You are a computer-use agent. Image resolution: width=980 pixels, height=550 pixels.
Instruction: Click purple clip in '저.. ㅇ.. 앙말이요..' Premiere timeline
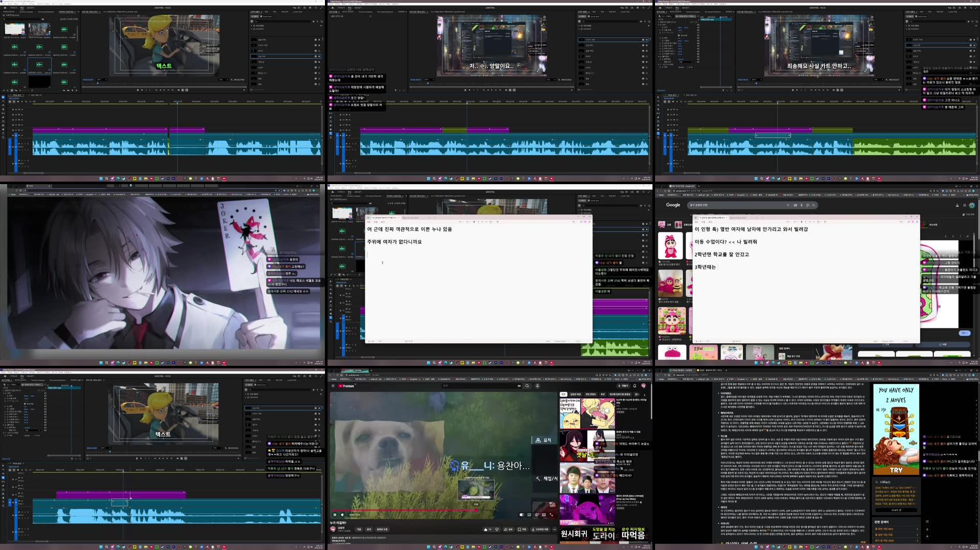pos(401,130)
